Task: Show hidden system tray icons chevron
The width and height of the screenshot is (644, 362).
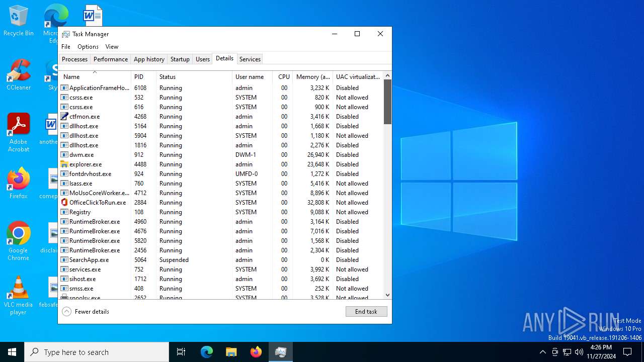Action: [x=542, y=352]
